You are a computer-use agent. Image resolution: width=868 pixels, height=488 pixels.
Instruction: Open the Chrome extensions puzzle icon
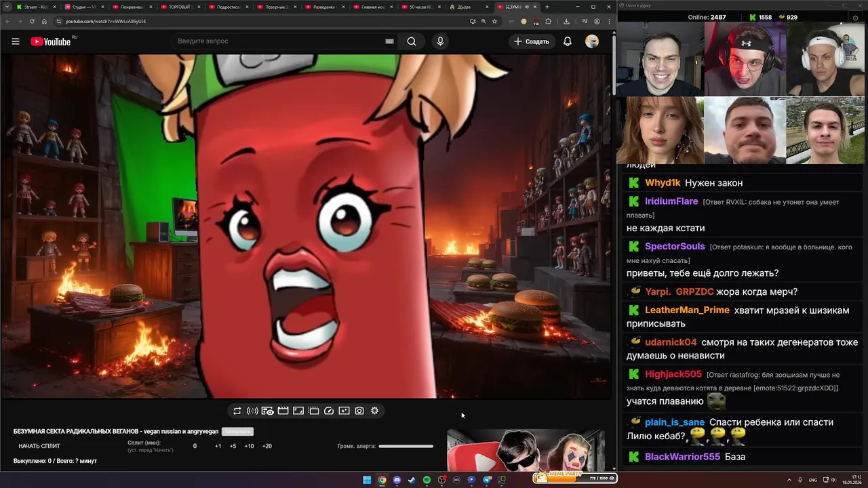(x=549, y=21)
